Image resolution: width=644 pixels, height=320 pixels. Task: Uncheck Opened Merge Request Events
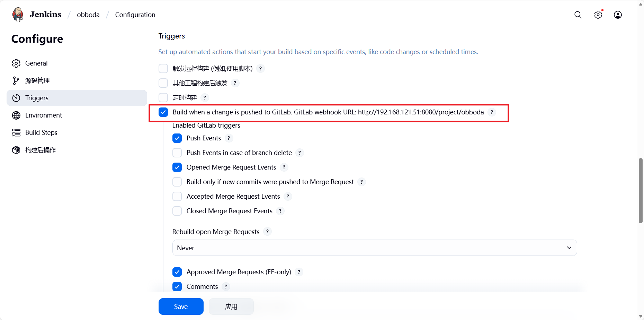coord(177,167)
